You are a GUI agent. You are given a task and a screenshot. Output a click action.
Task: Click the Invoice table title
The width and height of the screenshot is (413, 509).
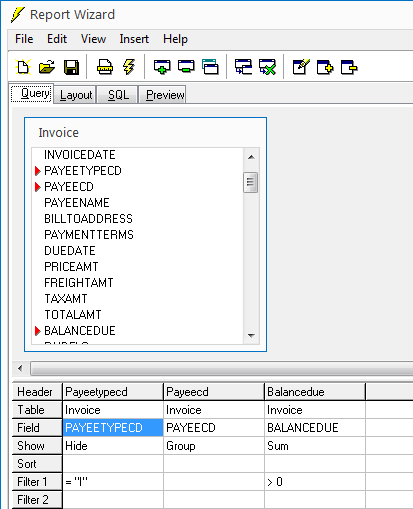[x=58, y=133]
